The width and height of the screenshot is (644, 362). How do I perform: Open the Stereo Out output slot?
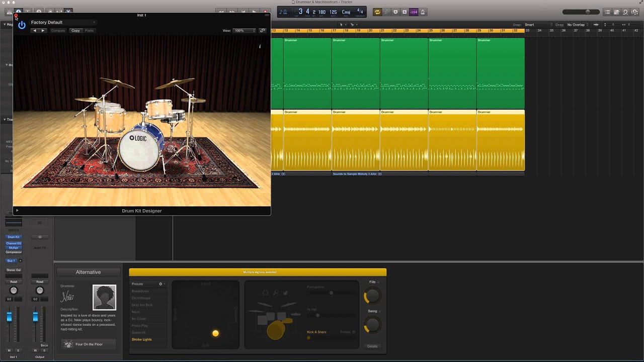(14, 270)
